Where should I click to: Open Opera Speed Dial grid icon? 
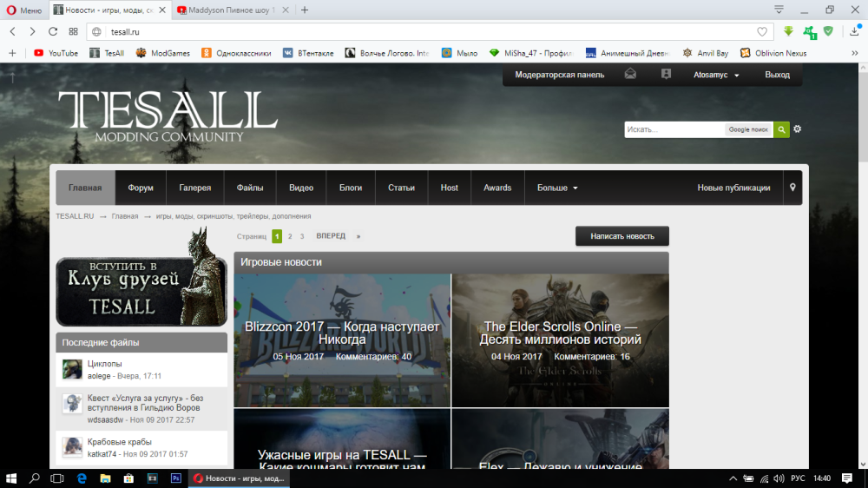coord(73,31)
